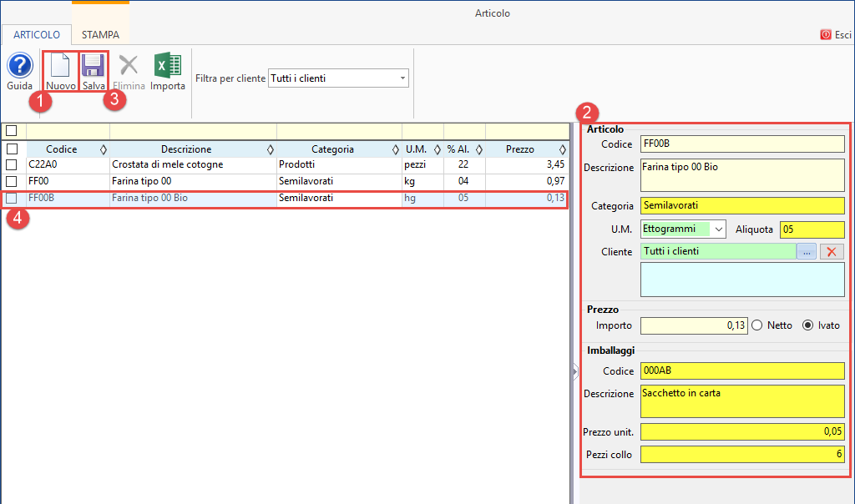Click the Imballaggi Codice field 000AB

pos(742,370)
